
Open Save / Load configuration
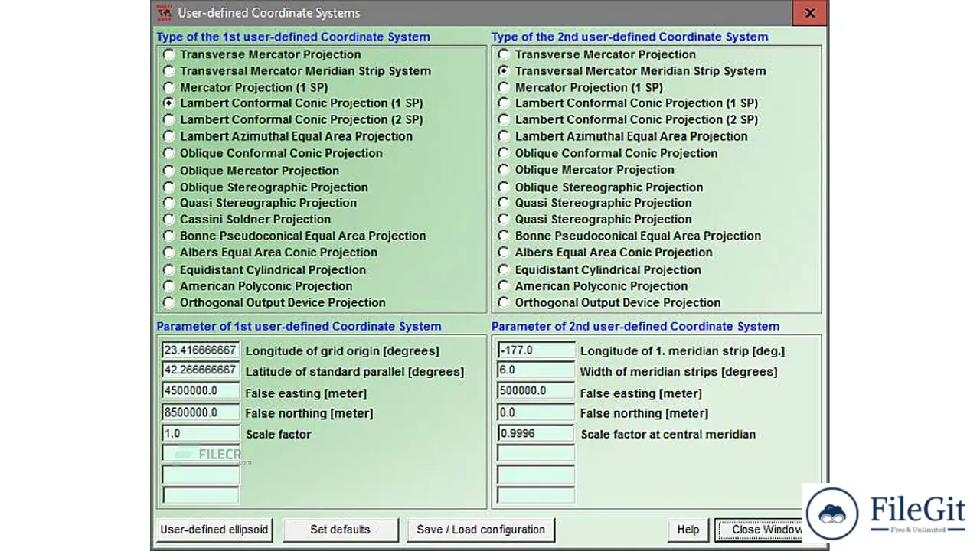tap(481, 530)
